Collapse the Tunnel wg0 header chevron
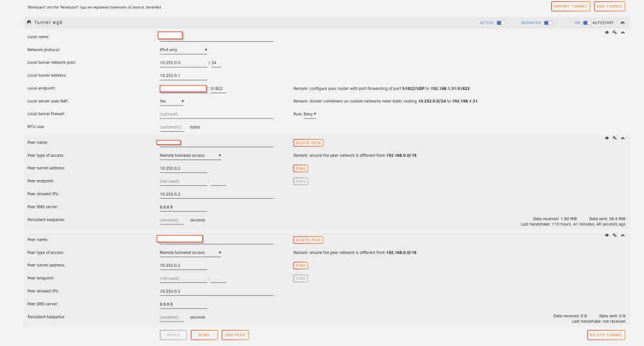644x346 pixels. (x=623, y=23)
